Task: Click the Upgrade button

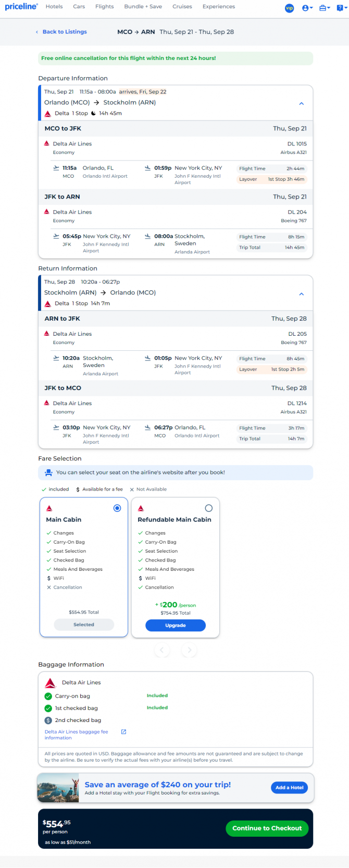Action: 176,625
